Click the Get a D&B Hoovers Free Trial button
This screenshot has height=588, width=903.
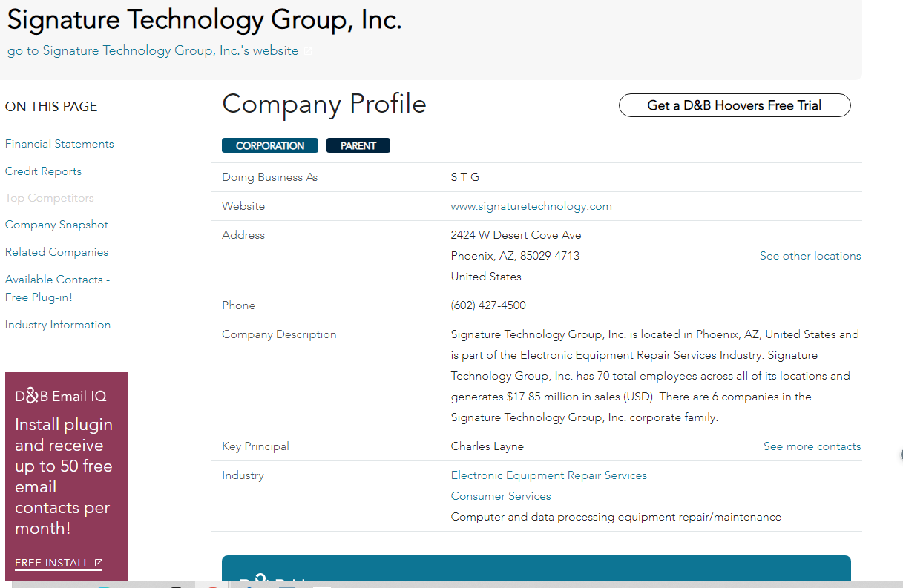735,105
